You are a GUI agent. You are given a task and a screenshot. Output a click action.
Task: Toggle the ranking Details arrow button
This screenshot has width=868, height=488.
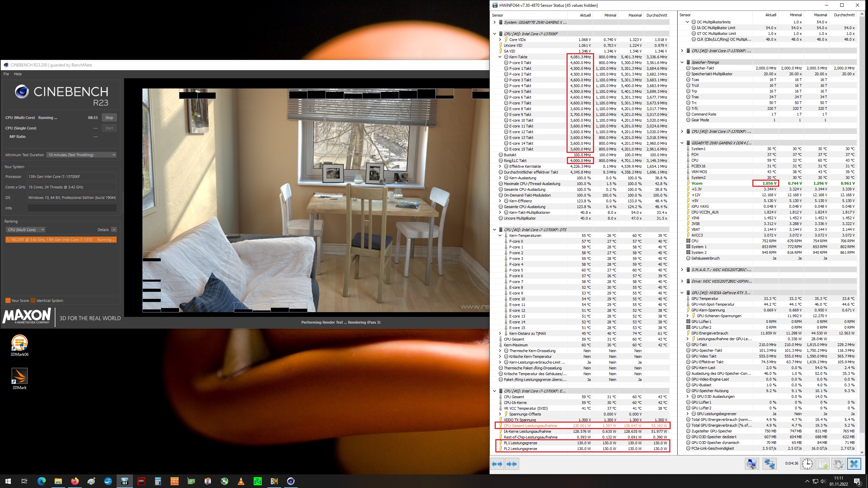(114, 230)
